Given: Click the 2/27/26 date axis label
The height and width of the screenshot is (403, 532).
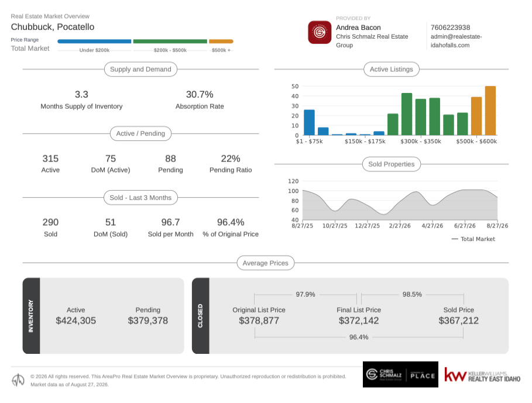Looking at the screenshot, I should click(400, 226).
